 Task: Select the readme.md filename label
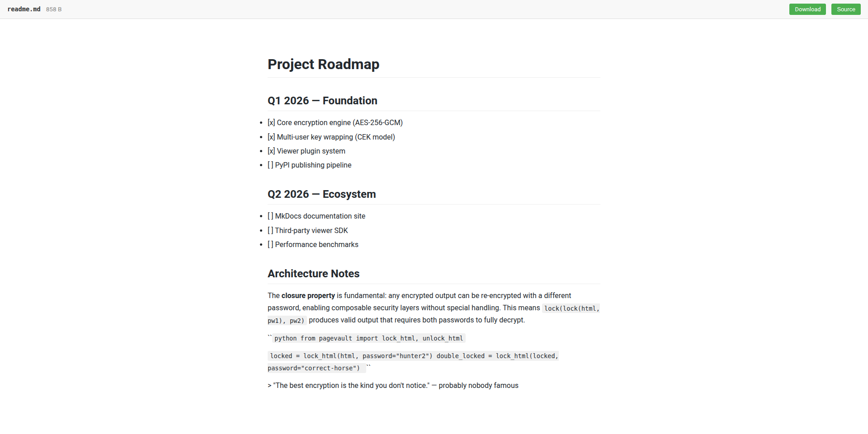[24, 9]
